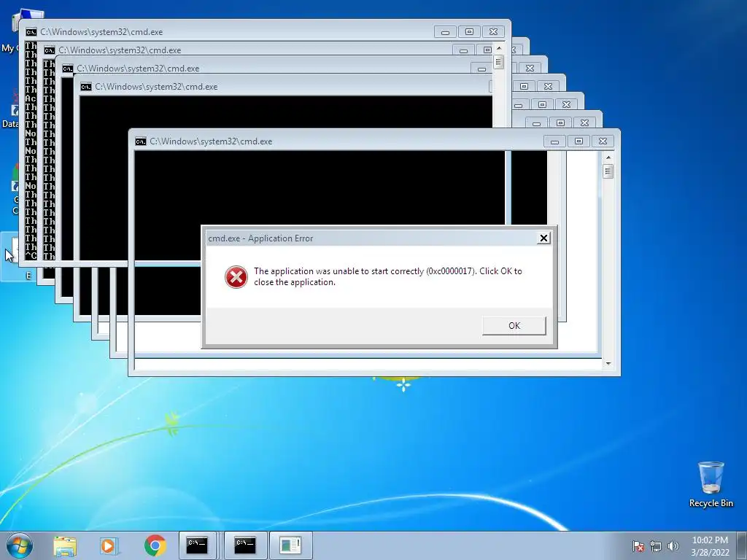
Task: Click title icon of second-from-back cmd window
Action: [50, 50]
